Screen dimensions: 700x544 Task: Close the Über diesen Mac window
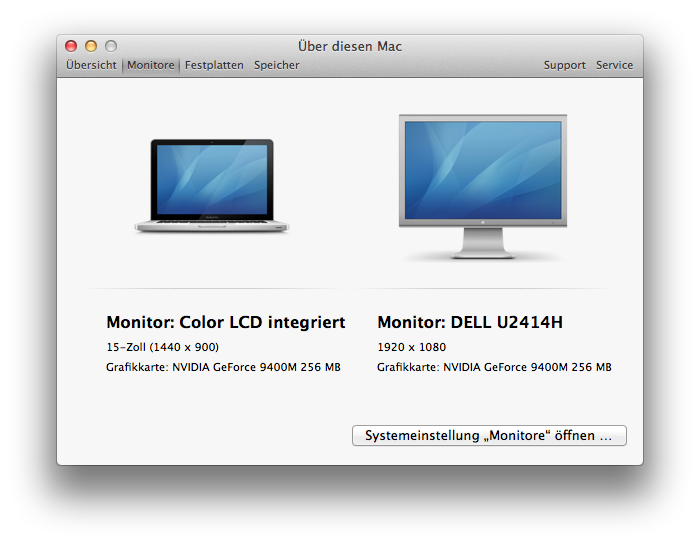71,46
